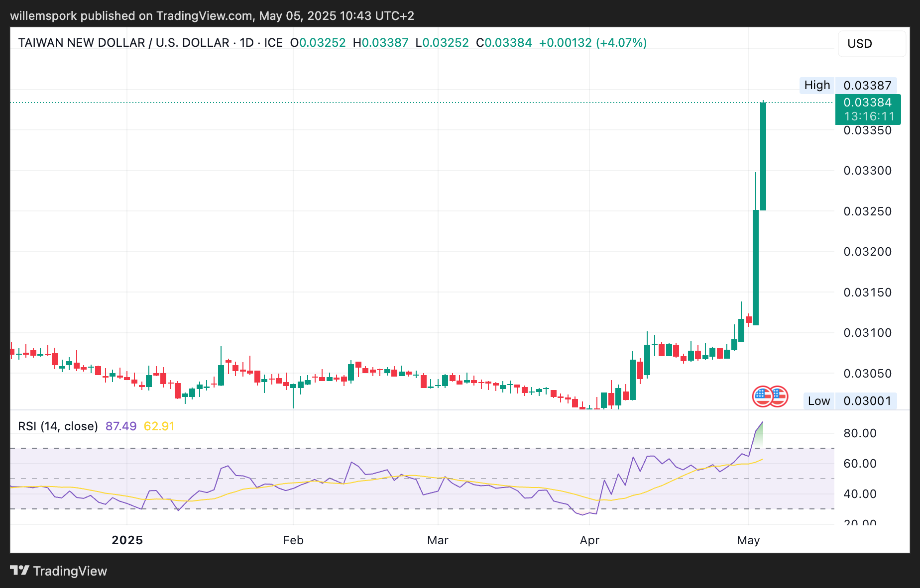This screenshot has width=920, height=588.
Task: Click the 1D interval in chart title
Action: click(x=246, y=43)
